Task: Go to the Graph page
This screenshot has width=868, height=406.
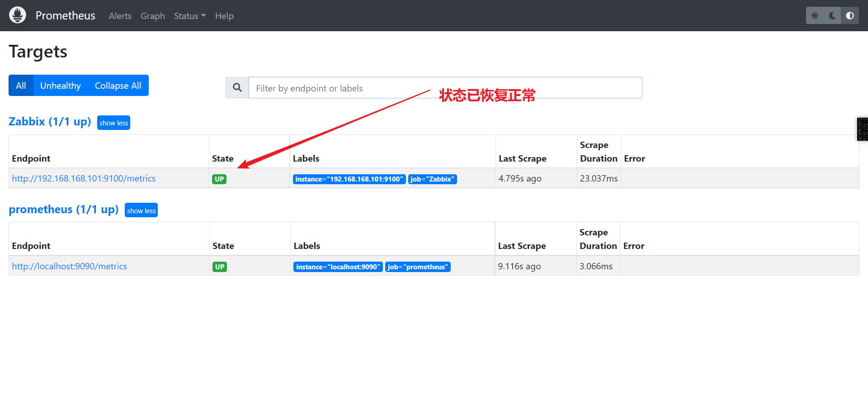Action: [153, 16]
